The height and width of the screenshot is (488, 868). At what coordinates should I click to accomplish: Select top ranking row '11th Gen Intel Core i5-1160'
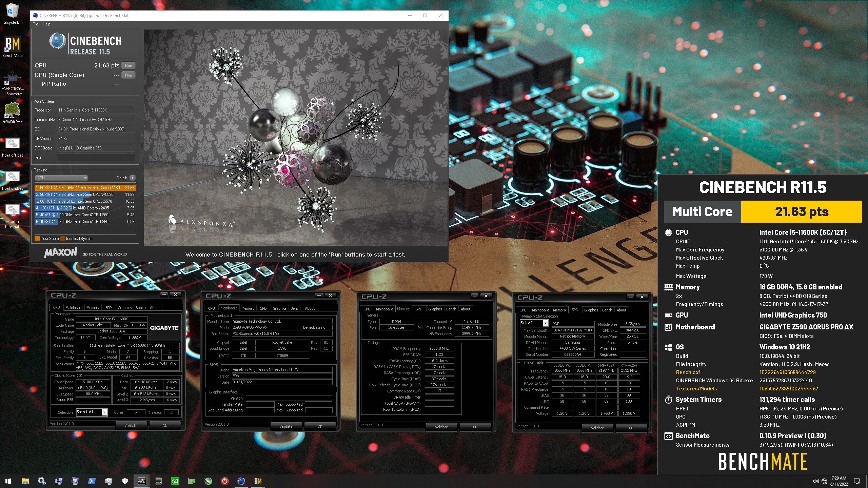(85, 188)
